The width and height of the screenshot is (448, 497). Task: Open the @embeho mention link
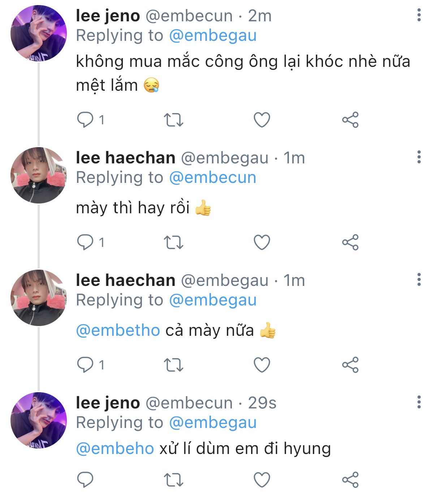[x=115, y=449]
